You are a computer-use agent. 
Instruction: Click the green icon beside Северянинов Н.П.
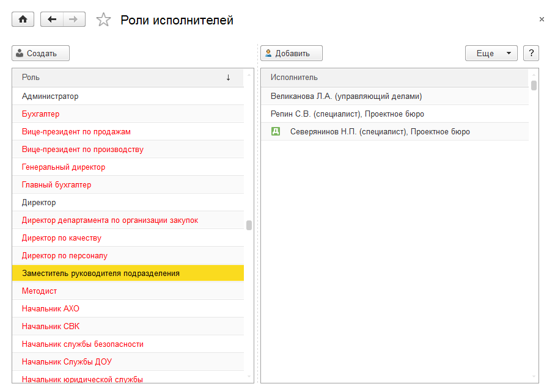click(276, 131)
